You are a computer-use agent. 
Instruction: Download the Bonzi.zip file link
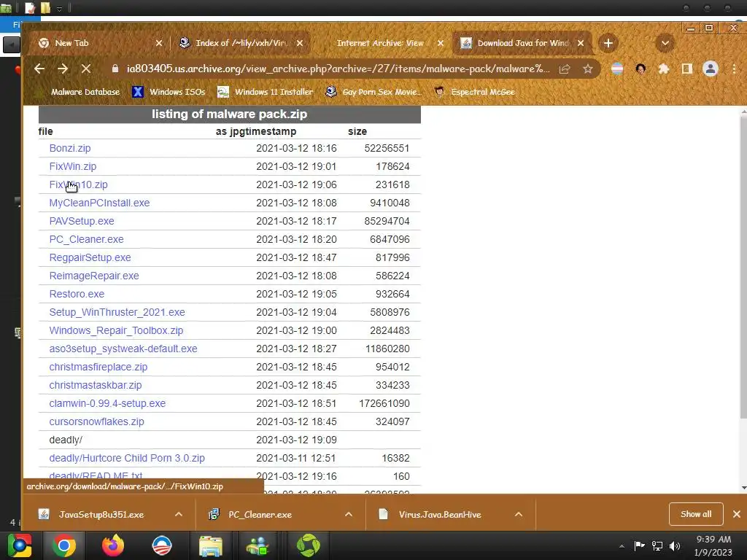click(70, 148)
